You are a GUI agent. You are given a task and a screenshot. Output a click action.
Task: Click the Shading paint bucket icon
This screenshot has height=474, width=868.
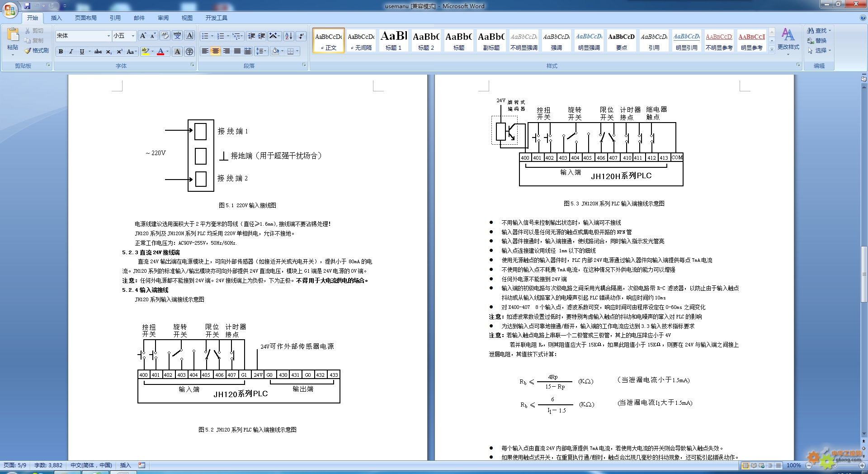coord(275,51)
